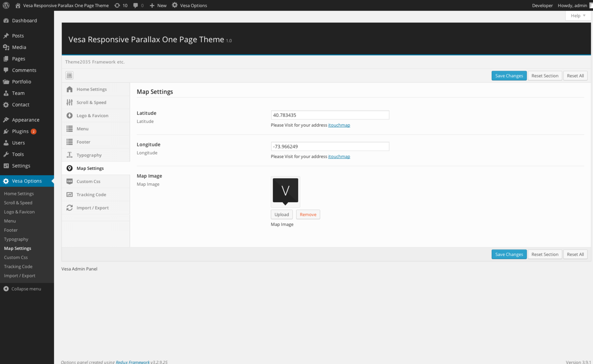Click the Comments icon in sidebar
The width and height of the screenshot is (593, 364).
[6, 70]
